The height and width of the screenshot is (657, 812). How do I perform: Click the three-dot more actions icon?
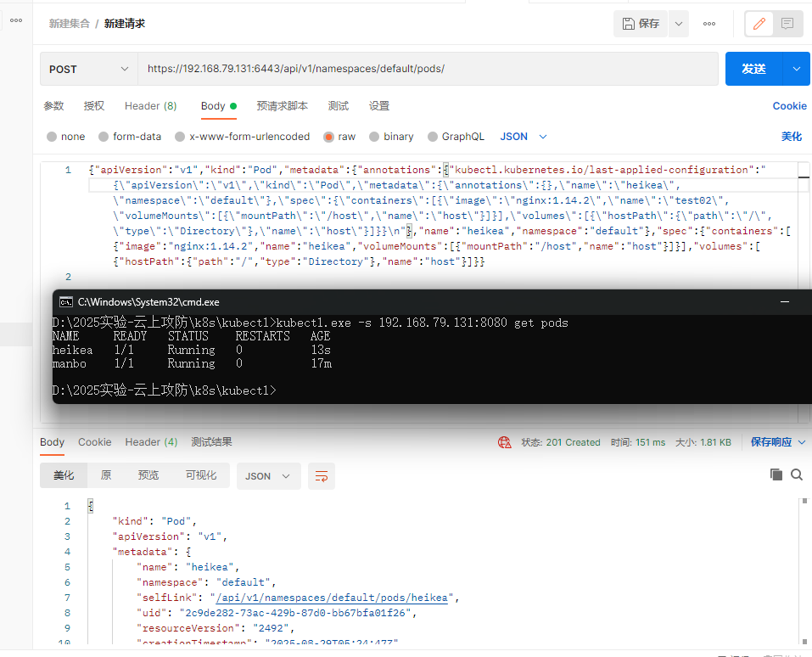(x=709, y=24)
